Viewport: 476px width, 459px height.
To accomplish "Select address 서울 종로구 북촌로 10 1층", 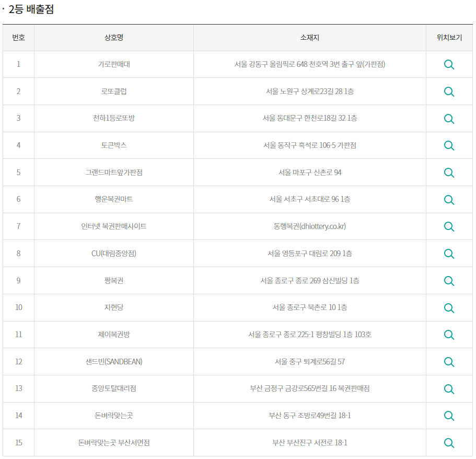I will pos(310,307).
